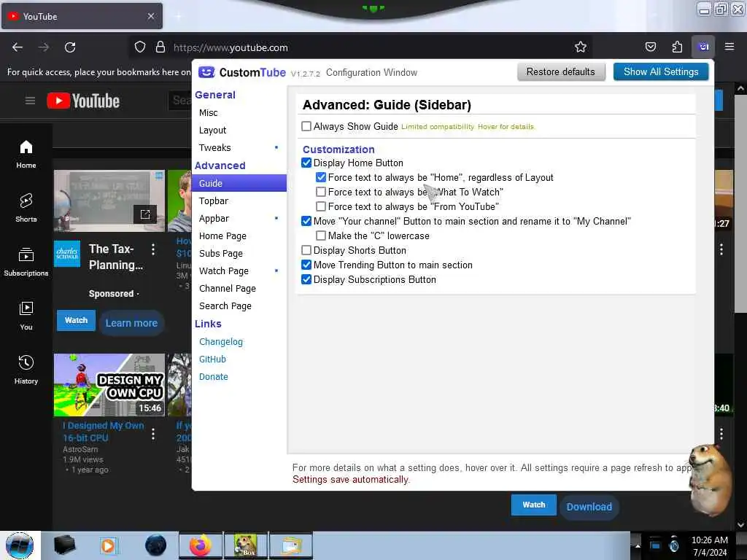747x560 pixels.
Task: Click the browser back arrow
Action: click(x=18, y=47)
